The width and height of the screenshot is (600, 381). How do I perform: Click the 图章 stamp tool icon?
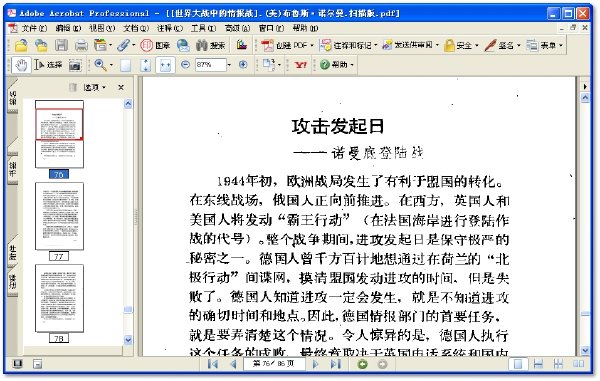pos(155,46)
